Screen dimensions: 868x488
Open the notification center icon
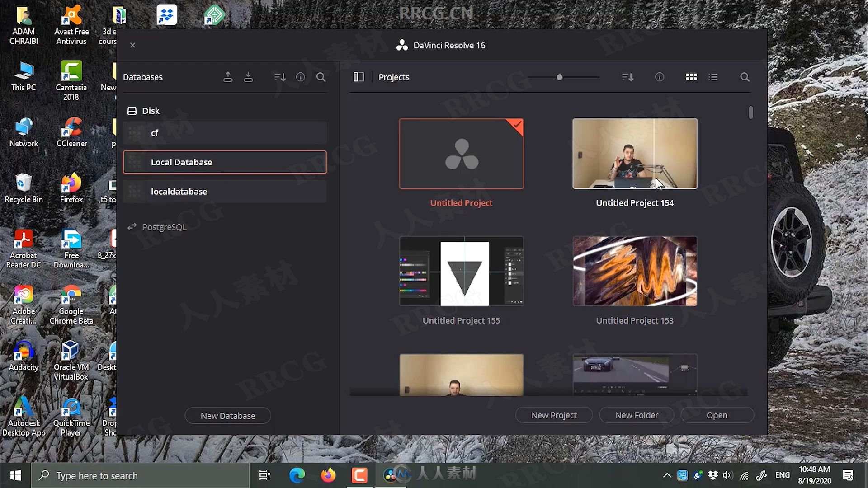pyautogui.click(x=848, y=475)
